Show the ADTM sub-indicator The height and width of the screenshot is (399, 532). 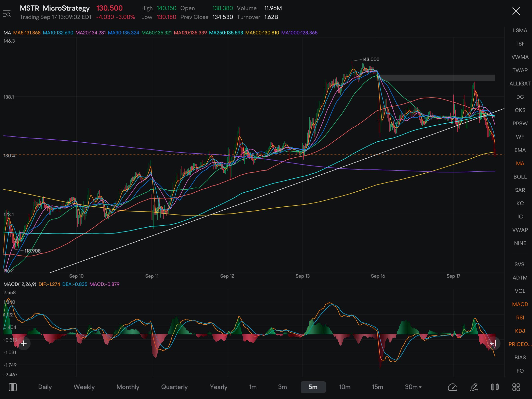[x=520, y=278]
